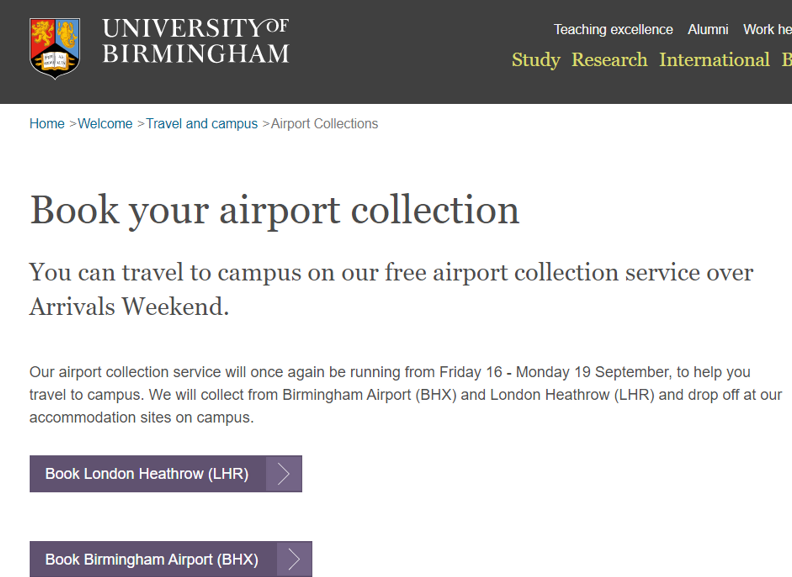Open the Research menu
The width and height of the screenshot is (792, 577).
pyautogui.click(x=609, y=60)
